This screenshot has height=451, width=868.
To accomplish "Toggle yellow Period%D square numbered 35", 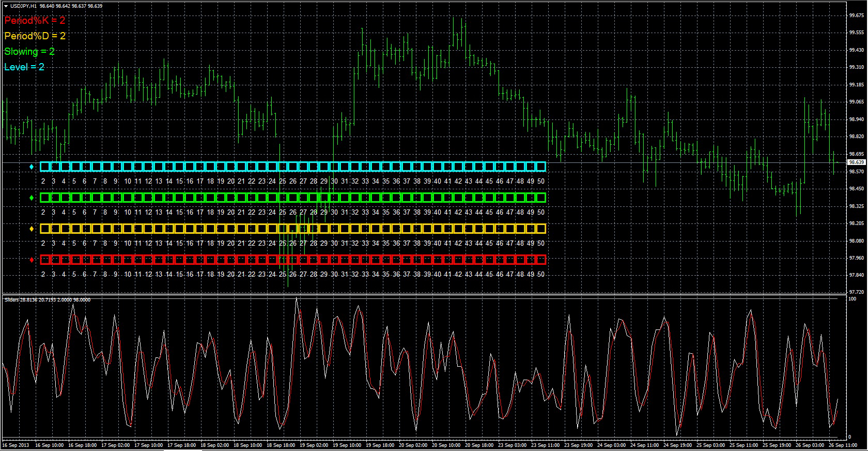I will (386, 229).
